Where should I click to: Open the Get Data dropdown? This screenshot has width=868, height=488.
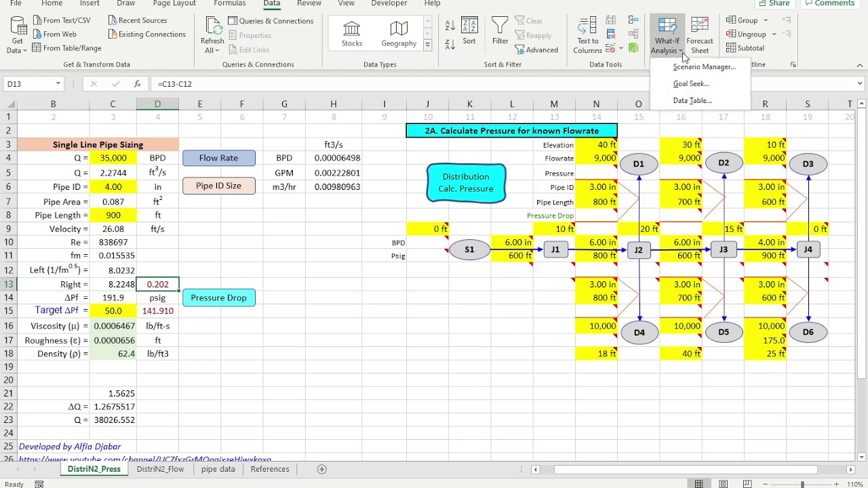[18, 35]
